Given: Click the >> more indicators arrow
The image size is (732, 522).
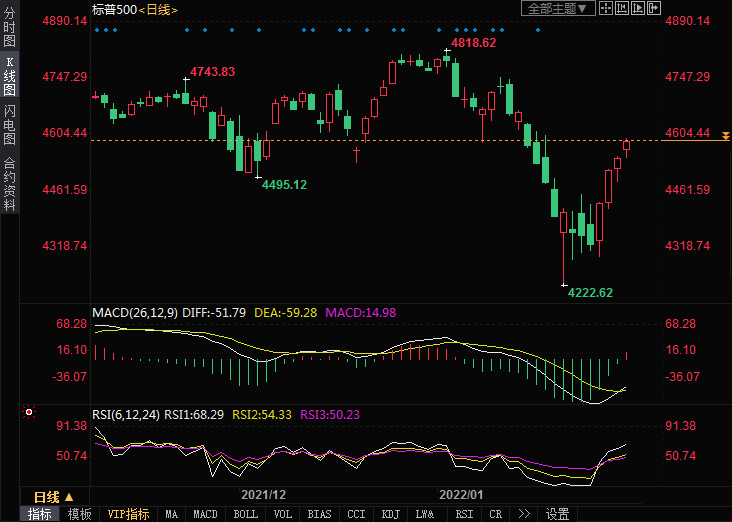Looking at the screenshot, I should pos(523,514).
